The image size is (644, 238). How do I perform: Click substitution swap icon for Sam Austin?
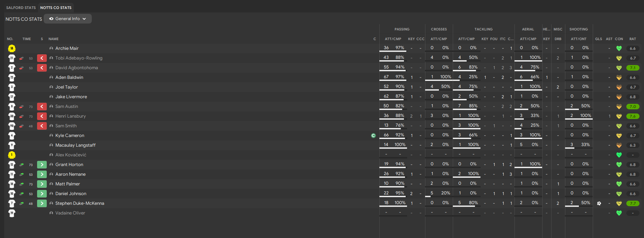tap(21, 107)
